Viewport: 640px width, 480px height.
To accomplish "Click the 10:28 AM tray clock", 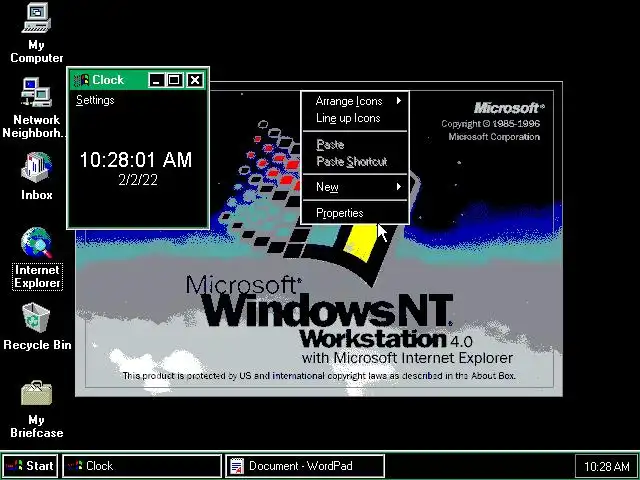I will [606, 466].
